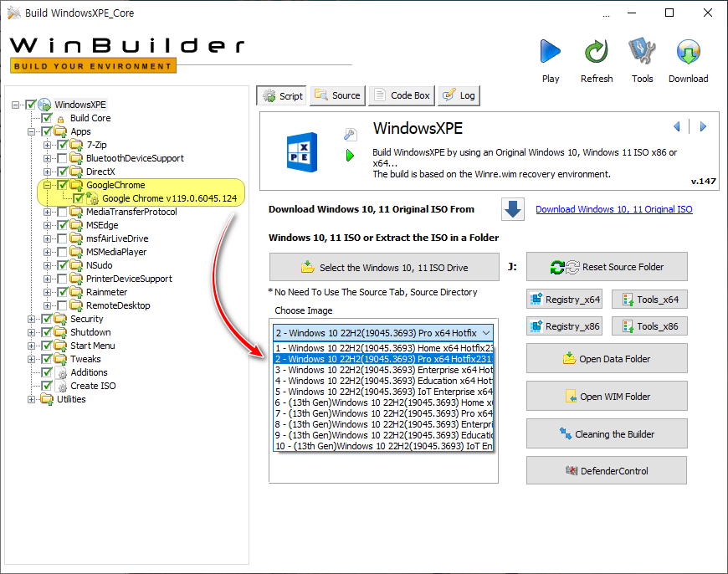Collapse the WindowsXPE root tree node
This screenshot has width=728, height=574.
point(16,105)
